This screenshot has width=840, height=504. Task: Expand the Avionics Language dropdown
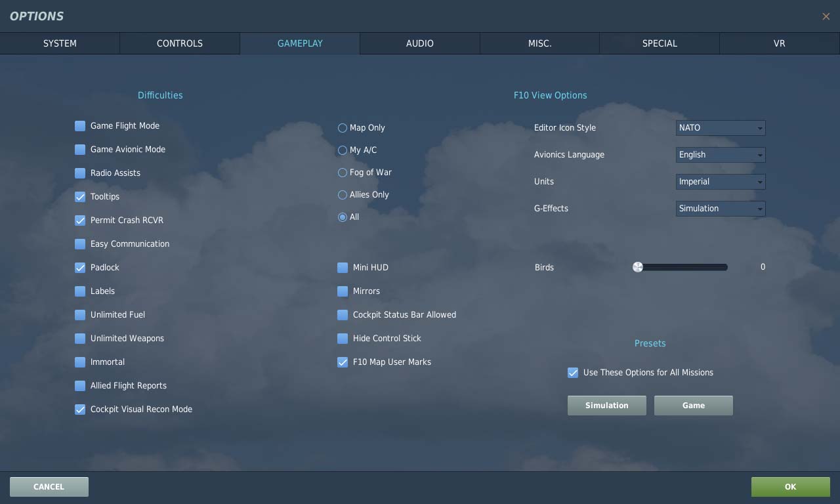pos(721,155)
